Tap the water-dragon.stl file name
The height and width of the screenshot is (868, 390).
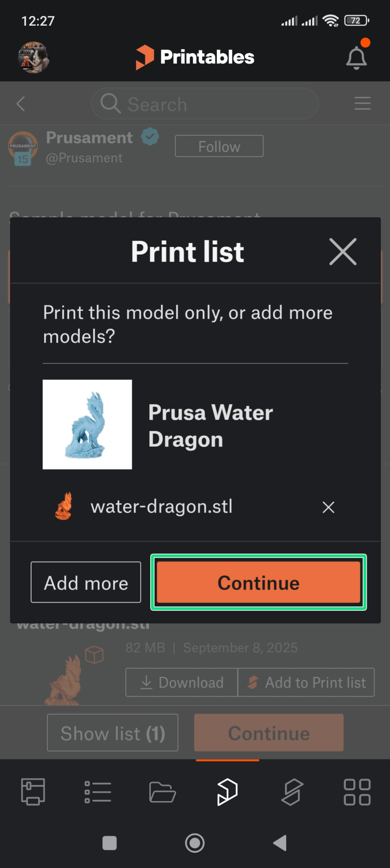[x=162, y=507]
